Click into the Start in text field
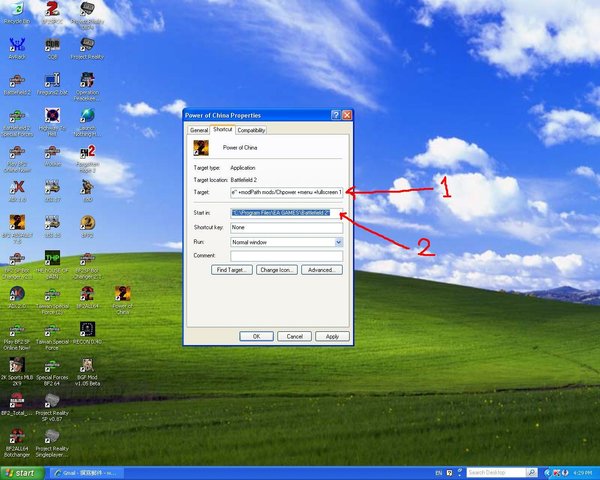The width and height of the screenshot is (600, 480). 287,213
